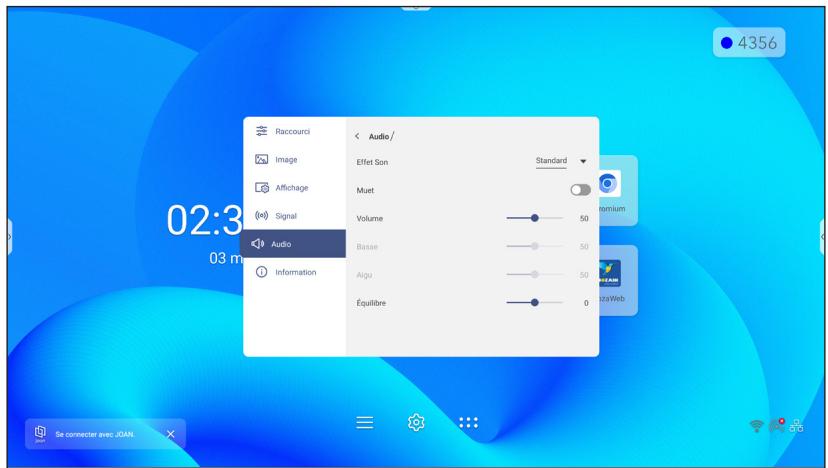Click the greyed-out Aigu slider
The width and height of the screenshot is (828, 468).
coord(534,275)
